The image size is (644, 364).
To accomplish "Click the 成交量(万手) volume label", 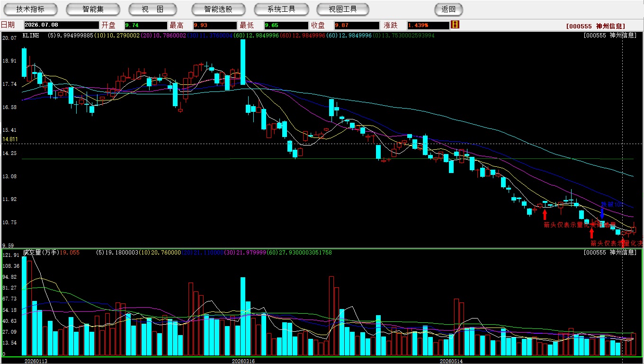I will pyautogui.click(x=41, y=253).
